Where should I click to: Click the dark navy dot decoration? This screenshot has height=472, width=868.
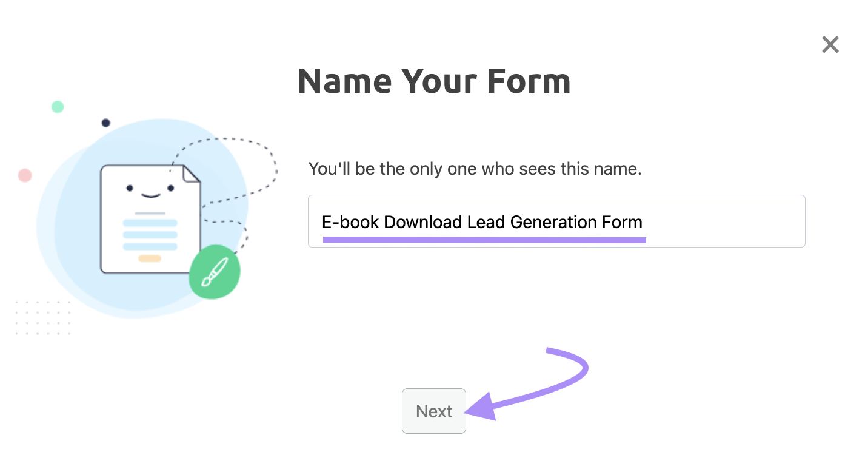click(x=105, y=122)
